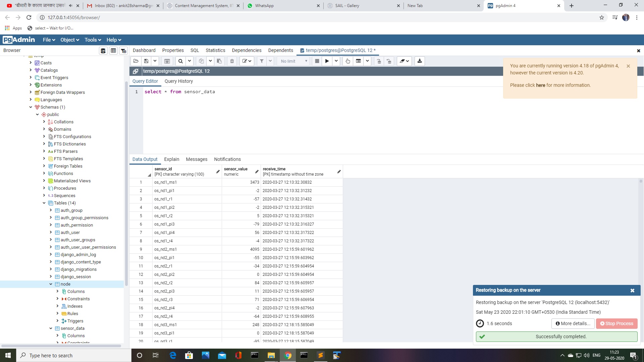Image resolution: width=644 pixels, height=362 pixels.
Task: Click the Download as CSV icon
Action: pyautogui.click(x=419, y=61)
